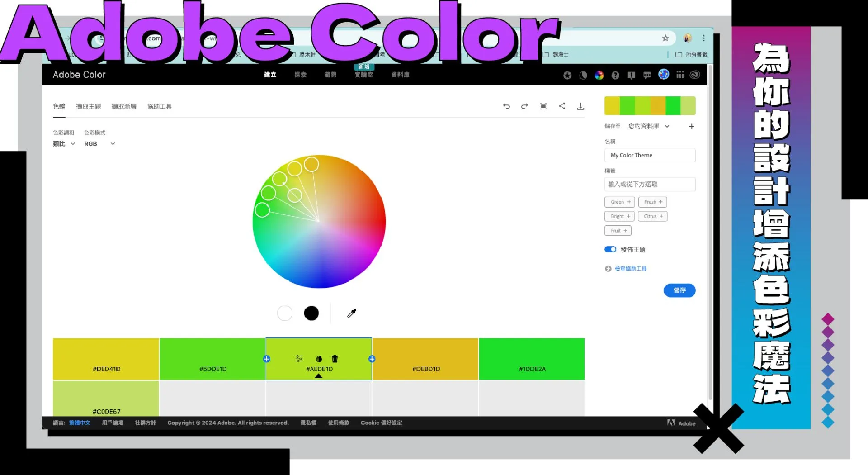
Task: Go to the 建立 tab in top navigation
Action: 270,75
